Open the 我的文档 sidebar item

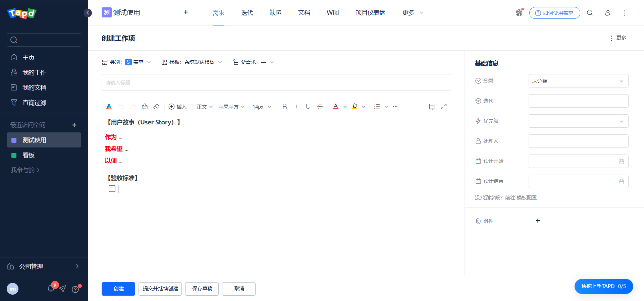click(x=44, y=87)
